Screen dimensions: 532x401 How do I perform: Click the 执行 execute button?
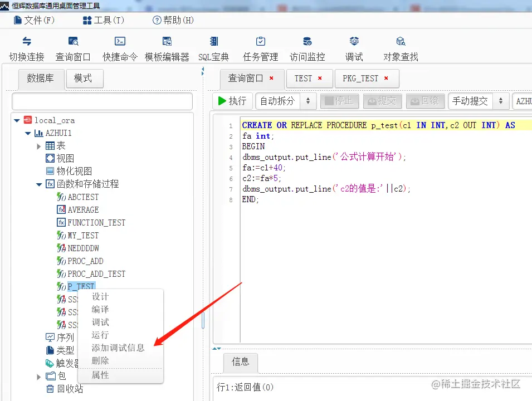point(233,101)
